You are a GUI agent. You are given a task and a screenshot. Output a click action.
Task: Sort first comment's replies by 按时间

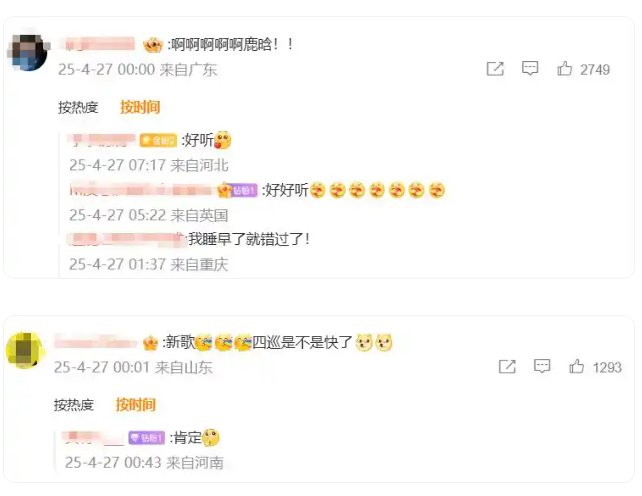(x=140, y=107)
